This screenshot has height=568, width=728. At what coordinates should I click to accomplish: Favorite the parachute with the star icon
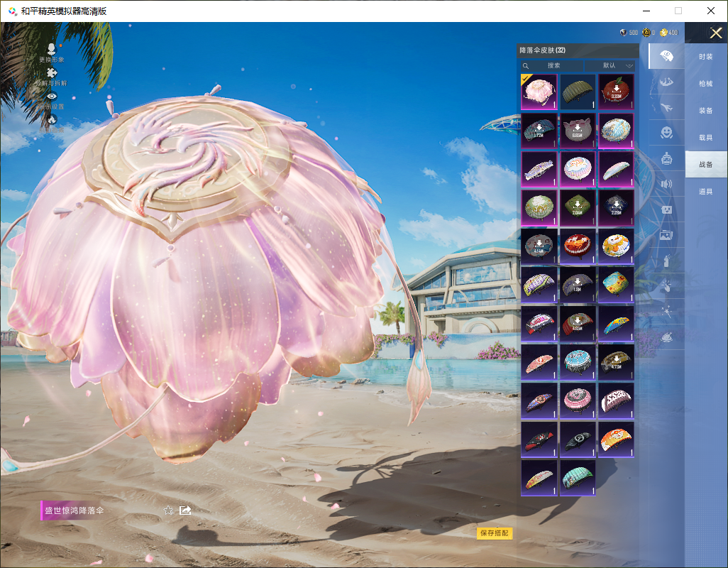click(x=169, y=510)
